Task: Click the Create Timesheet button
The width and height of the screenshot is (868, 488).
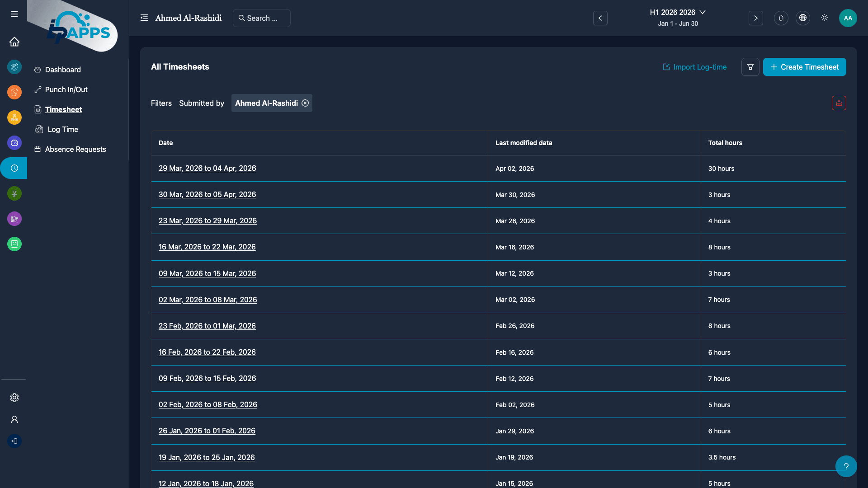Action: [804, 67]
